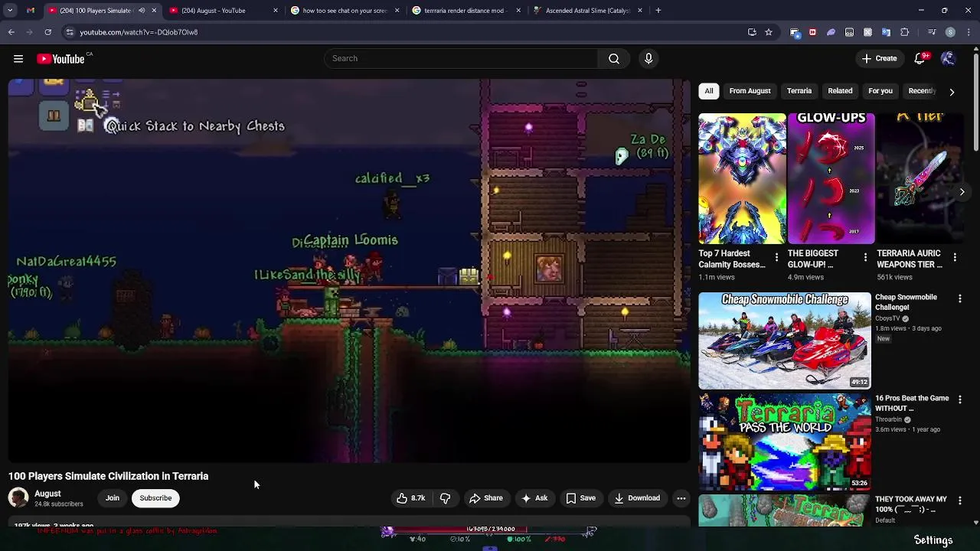
Task: Open August channel avatar
Action: pos(18,498)
